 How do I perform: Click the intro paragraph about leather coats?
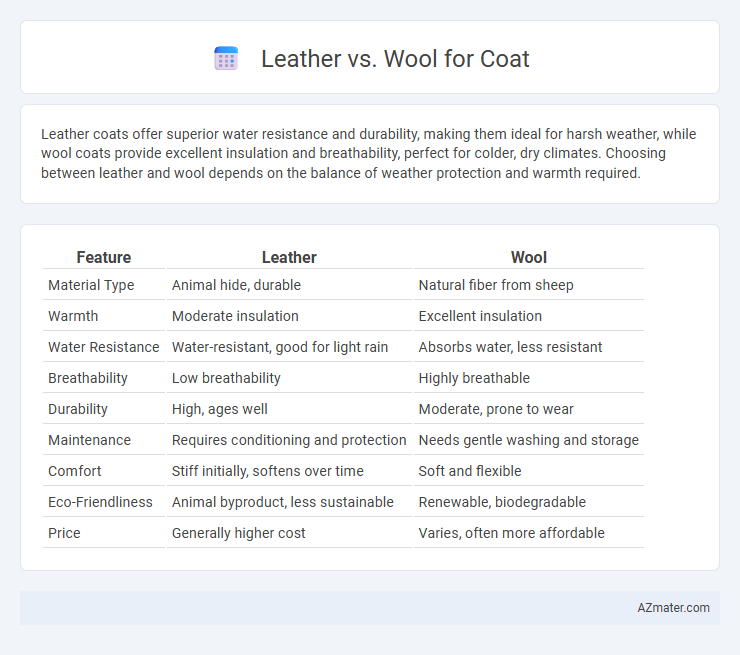click(368, 153)
